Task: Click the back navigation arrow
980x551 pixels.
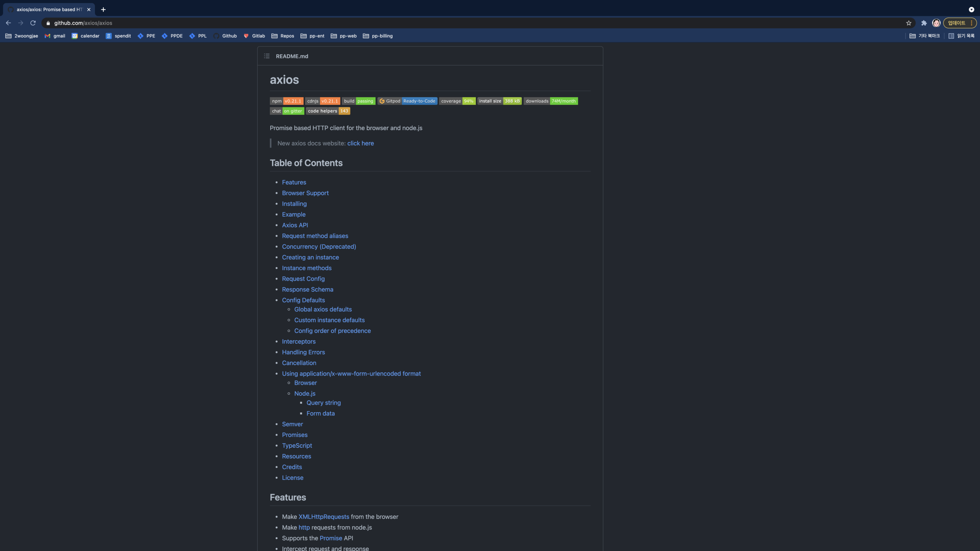Action: pyautogui.click(x=9, y=23)
